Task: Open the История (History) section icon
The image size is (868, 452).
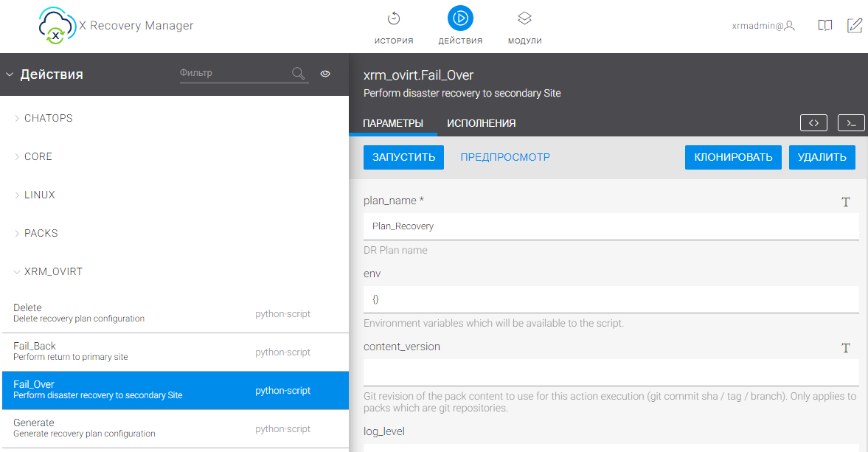Action: pos(394,18)
